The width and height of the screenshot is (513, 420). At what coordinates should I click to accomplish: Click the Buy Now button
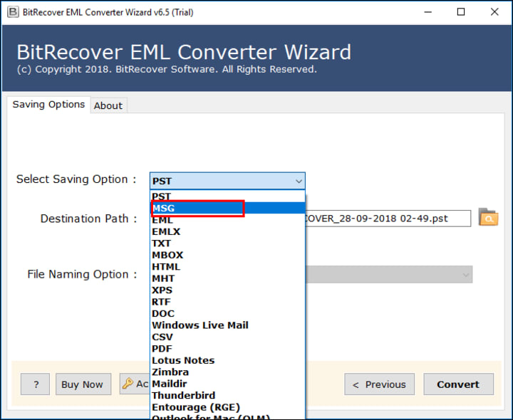point(83,384)
